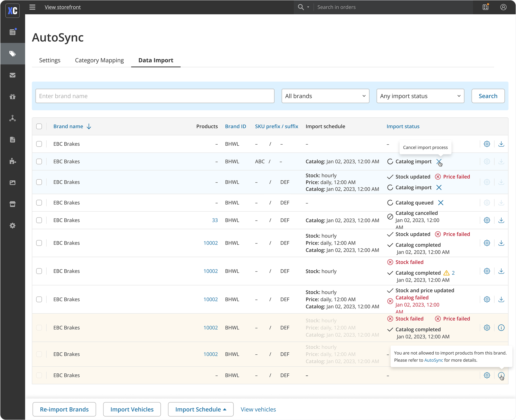Click the hamburger menu at the top left
Viewport: 516px width, 420px height.
(x=32, y=7)
